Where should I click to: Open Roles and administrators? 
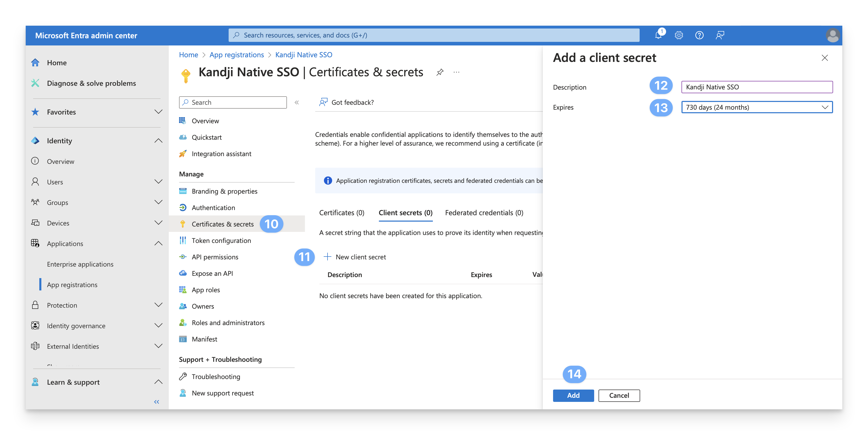tap(228, 323)
